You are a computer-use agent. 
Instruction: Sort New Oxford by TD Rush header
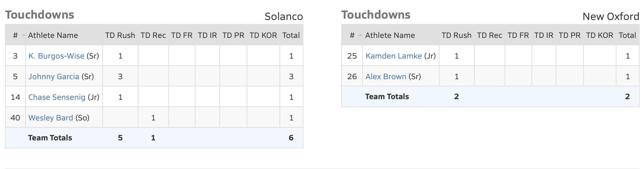(456, 35)
